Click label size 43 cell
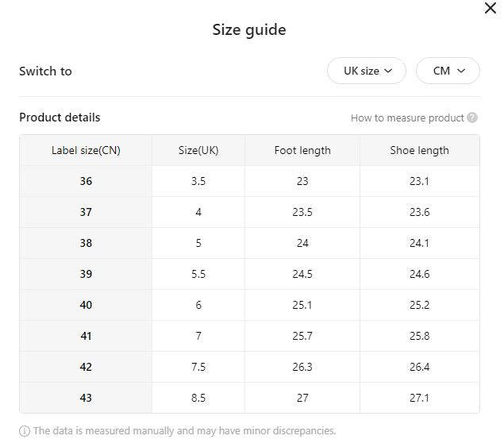The image size is (504, 447). 86,398
